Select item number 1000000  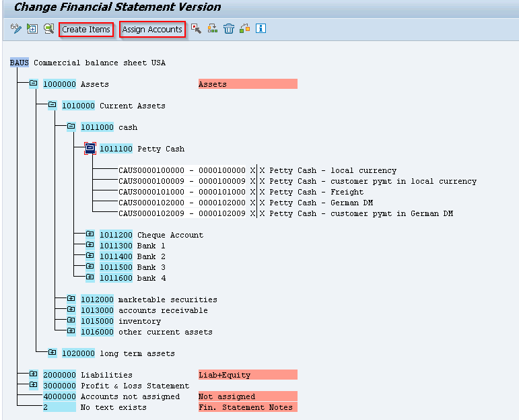[x=60, y=84]
